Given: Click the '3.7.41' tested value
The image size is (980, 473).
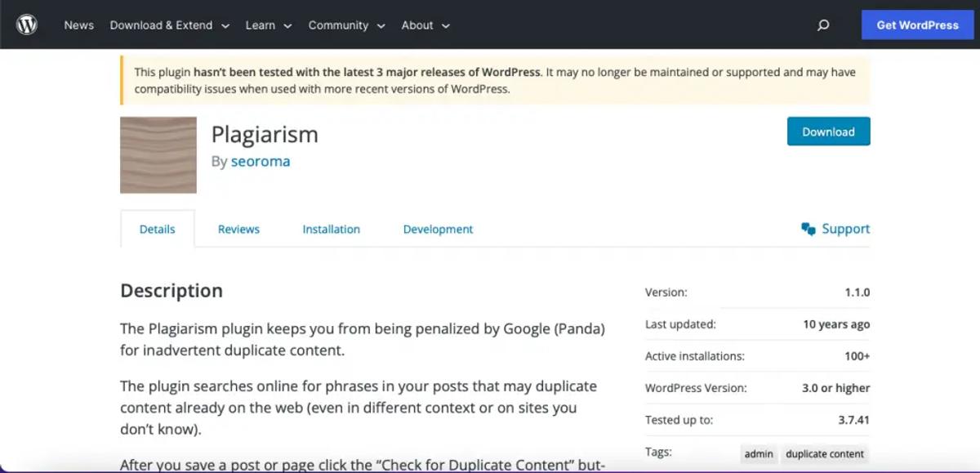Looking at the screenshot, I should tap(854, 420).
